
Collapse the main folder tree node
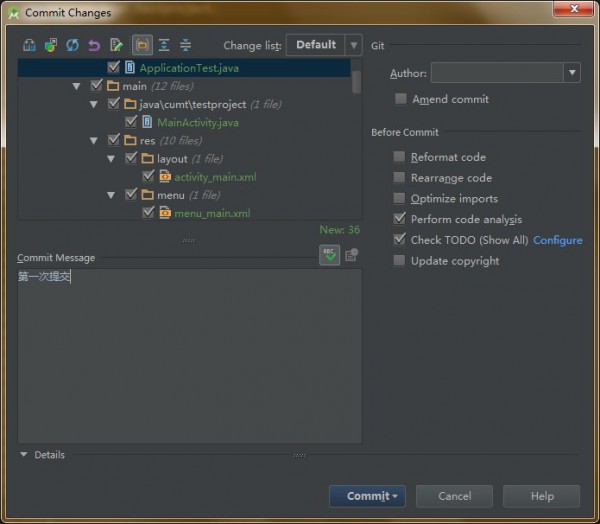(76, 86)
